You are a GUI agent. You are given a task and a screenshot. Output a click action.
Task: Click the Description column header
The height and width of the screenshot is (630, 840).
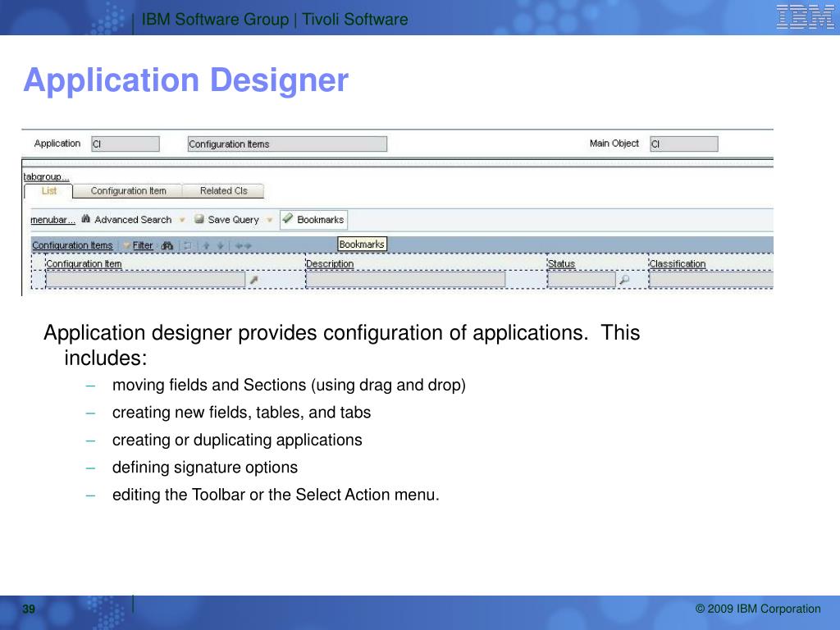330,263
